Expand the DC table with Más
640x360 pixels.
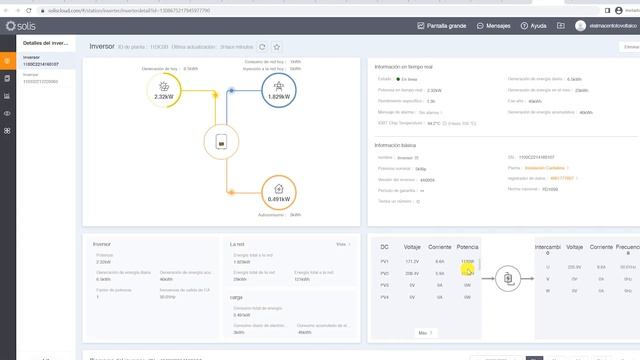tap(425, 333)
